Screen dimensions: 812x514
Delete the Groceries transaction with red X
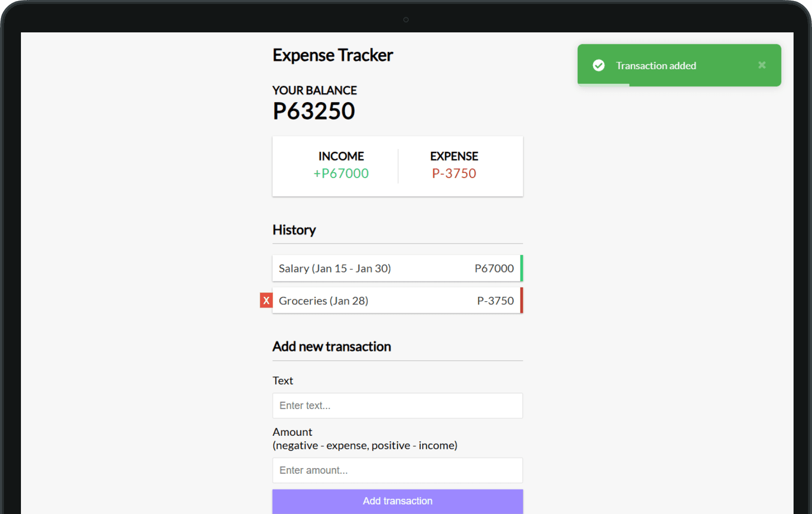tap(266, 300)
